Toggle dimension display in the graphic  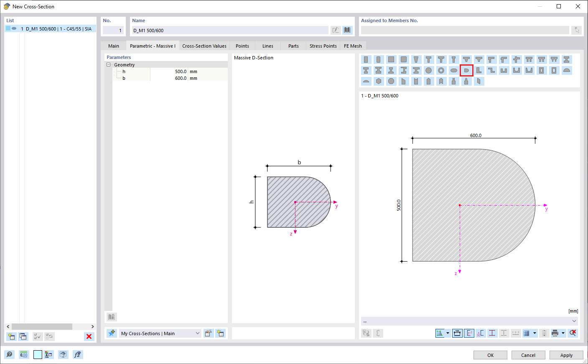pos(458,333)
